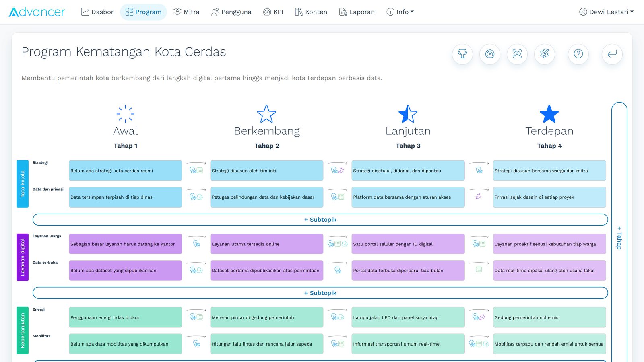Image resolution: width=644 pixels, height=362 pixels.
Task: Open the Dasbor menu
Action: click(97, 12)
